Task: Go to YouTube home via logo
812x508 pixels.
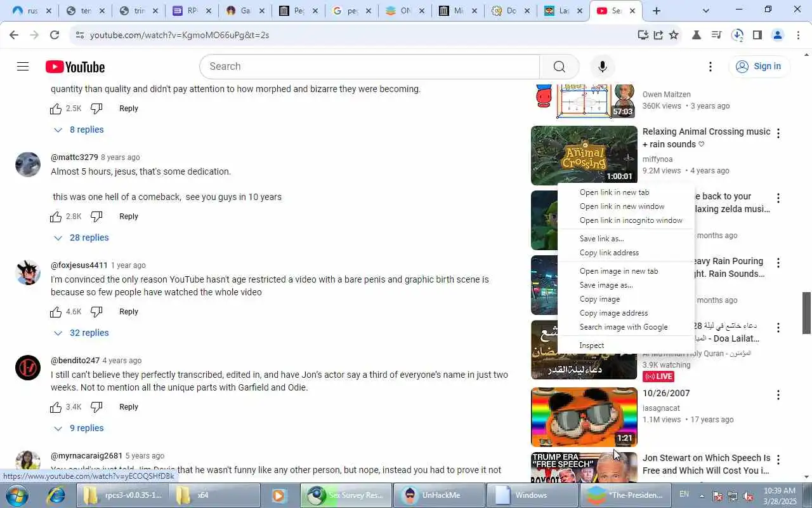Action: [x=75, y=67]
